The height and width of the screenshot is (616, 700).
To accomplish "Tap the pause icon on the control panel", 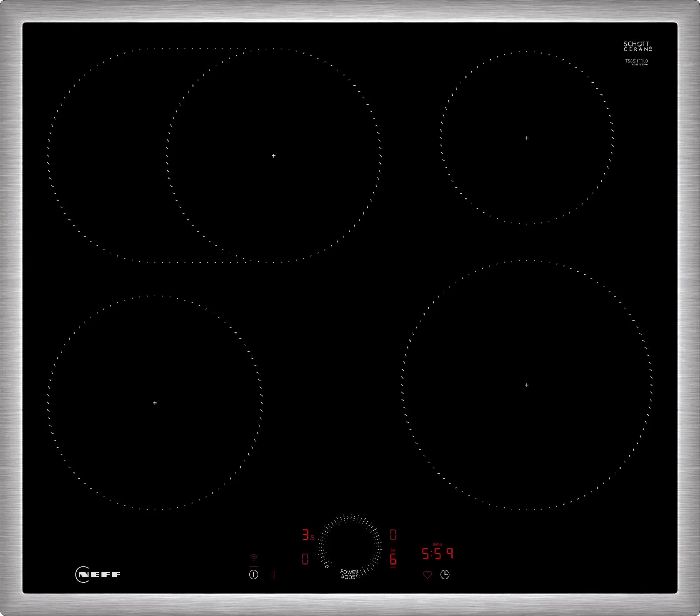I will click(x=273, y=575).
